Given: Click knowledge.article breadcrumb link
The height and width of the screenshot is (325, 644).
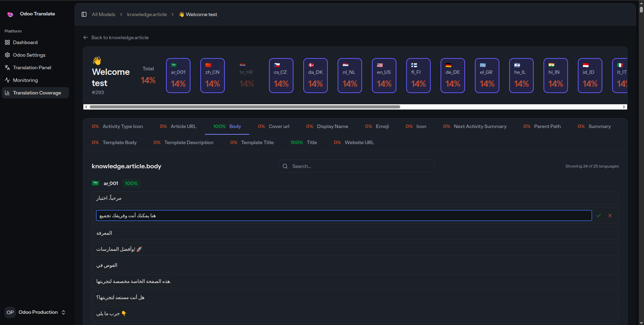Looking at the screenshot, I should (x=147, y=14).
